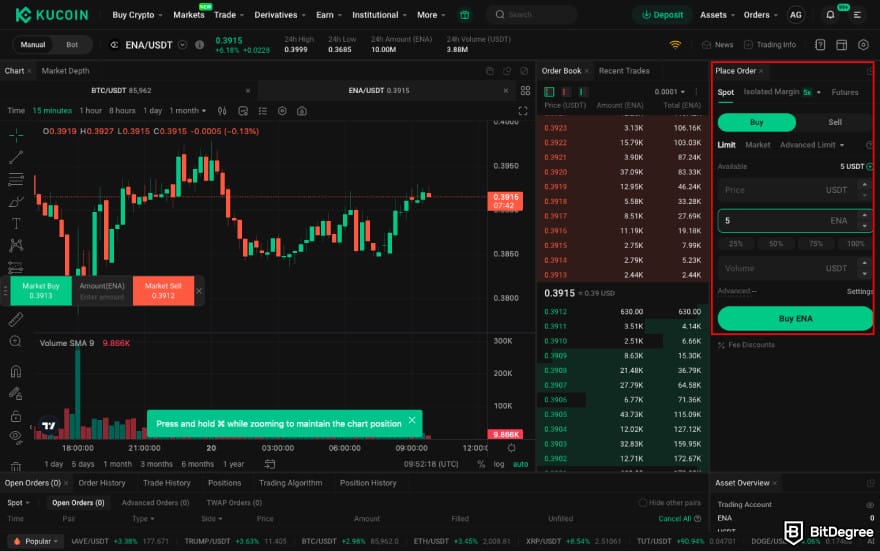
Task: Show buy orders only in order book
Action: click(x=582, y=91)
